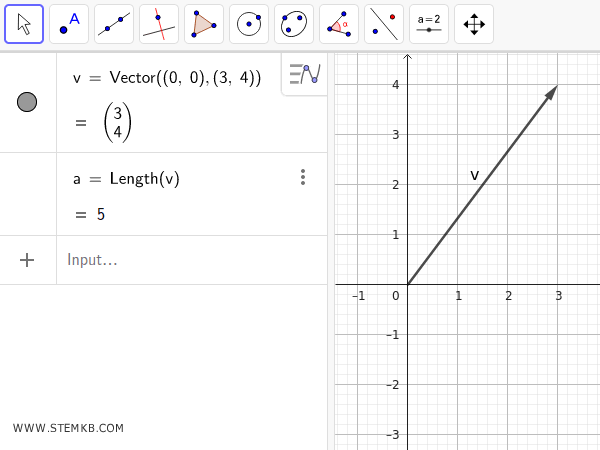Click the a = Length(v) expression
The image size is (600, 450).
tap(126, 179)
